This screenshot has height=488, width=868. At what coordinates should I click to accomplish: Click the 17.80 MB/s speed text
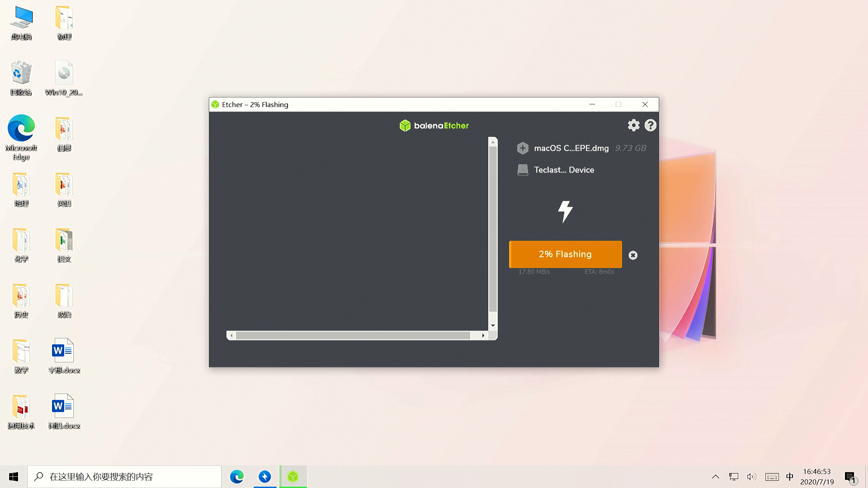coord(534,272)
